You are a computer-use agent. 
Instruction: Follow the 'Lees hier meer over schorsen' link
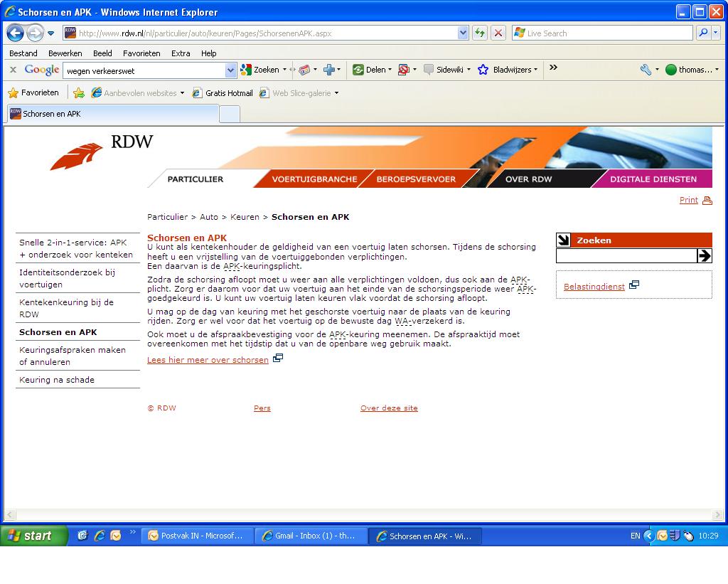coord(208,360)
